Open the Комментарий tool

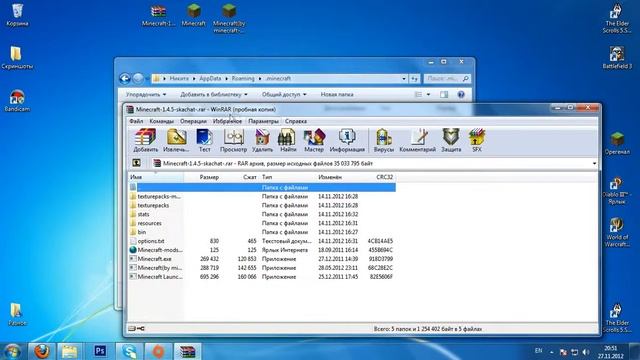418,141
